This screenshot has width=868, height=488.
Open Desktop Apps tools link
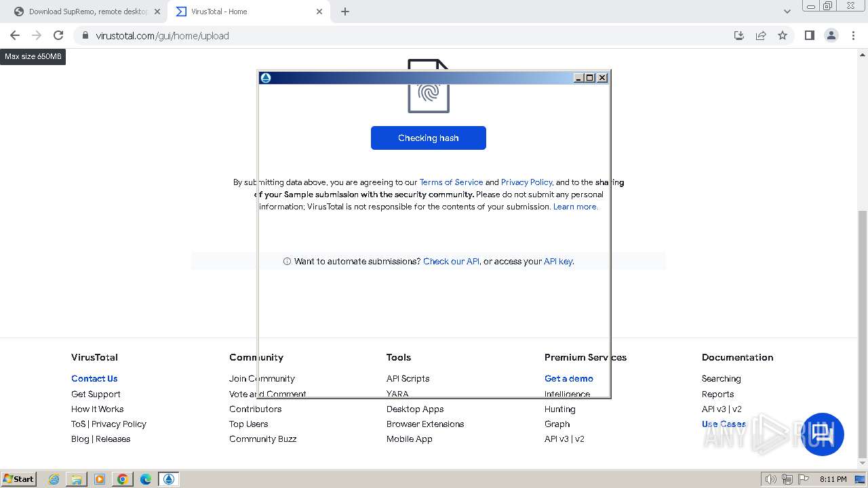(x=415, y=409)
